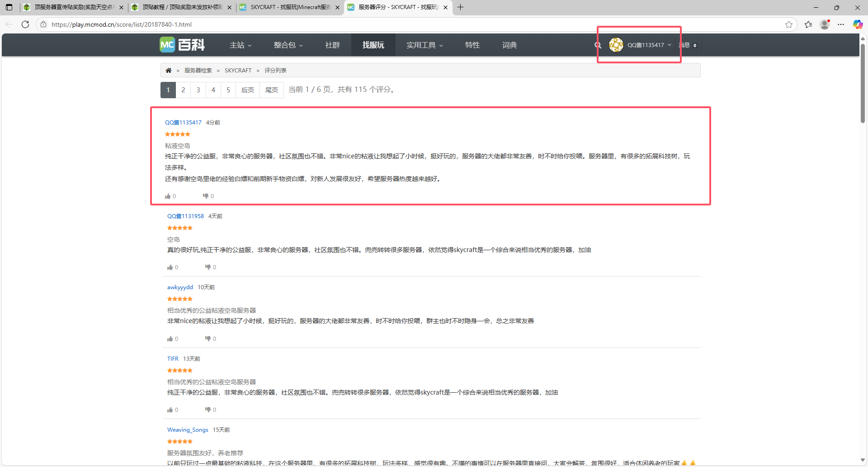The width and height of the screenshot is (868, 467).
Task: Click review title 服务器氛围友好，养老推荐
Action: coord(205,453)
